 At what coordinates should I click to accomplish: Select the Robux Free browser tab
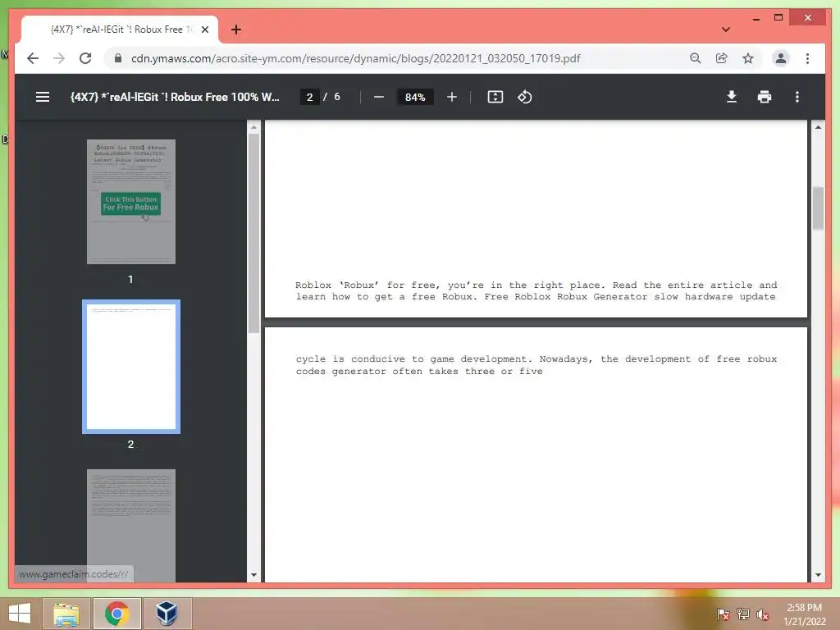pos(120,30)
